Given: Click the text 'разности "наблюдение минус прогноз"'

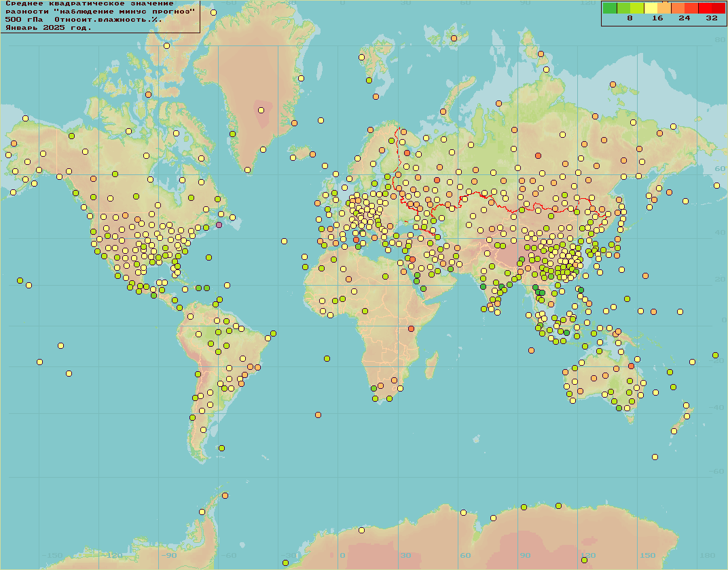Looking at the screenshot, I should point(101,12).
